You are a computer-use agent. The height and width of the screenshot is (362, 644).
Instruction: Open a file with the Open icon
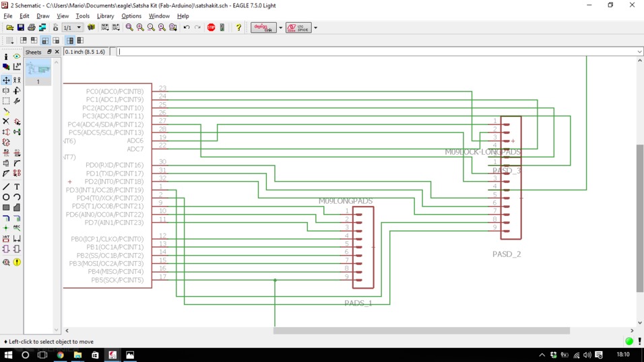(x=9, y=28)
